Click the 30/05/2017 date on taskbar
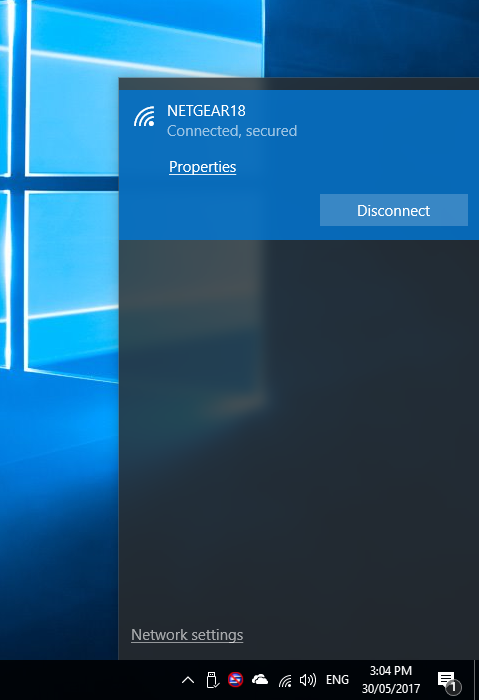The width and height of the screenshot is (479, 700). (391, 689)
